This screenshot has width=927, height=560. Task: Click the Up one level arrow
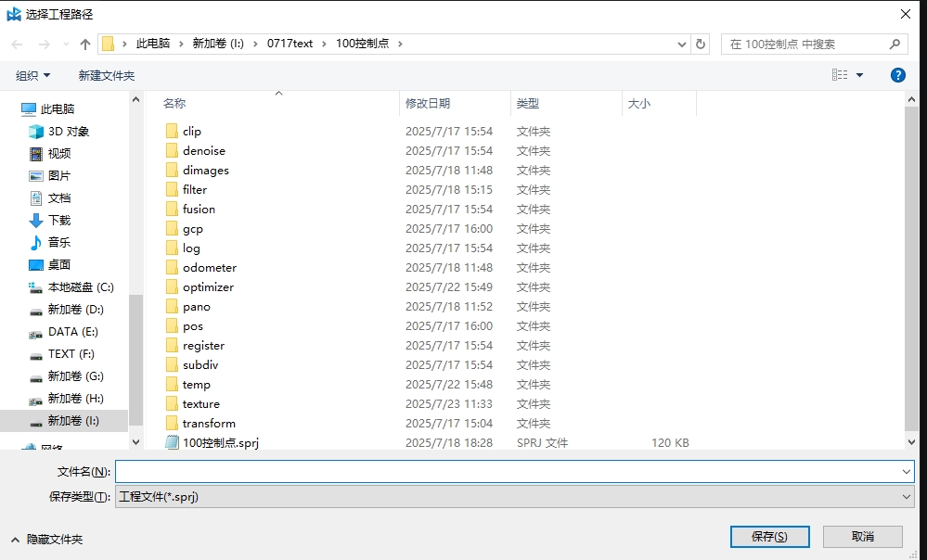[x=85, y=44]
